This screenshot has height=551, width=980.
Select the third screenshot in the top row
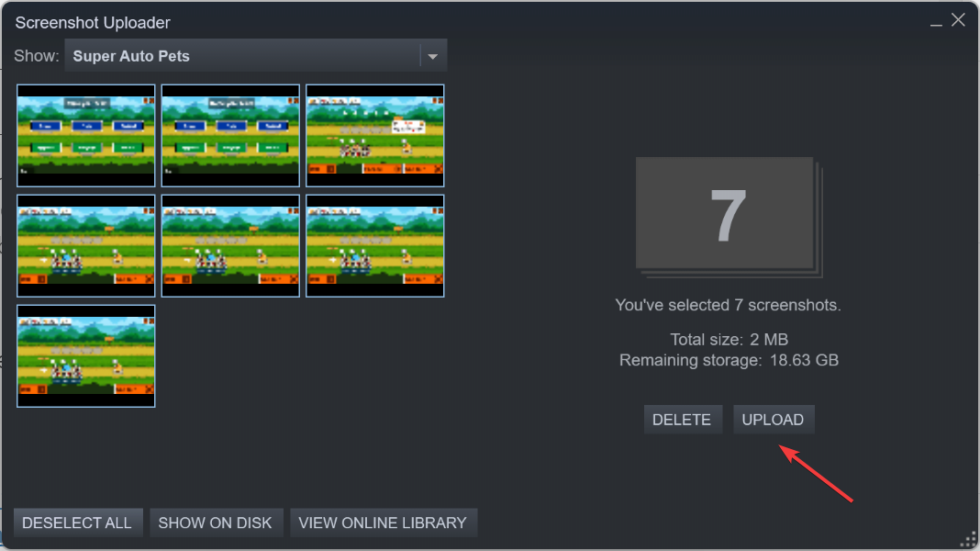375,136
